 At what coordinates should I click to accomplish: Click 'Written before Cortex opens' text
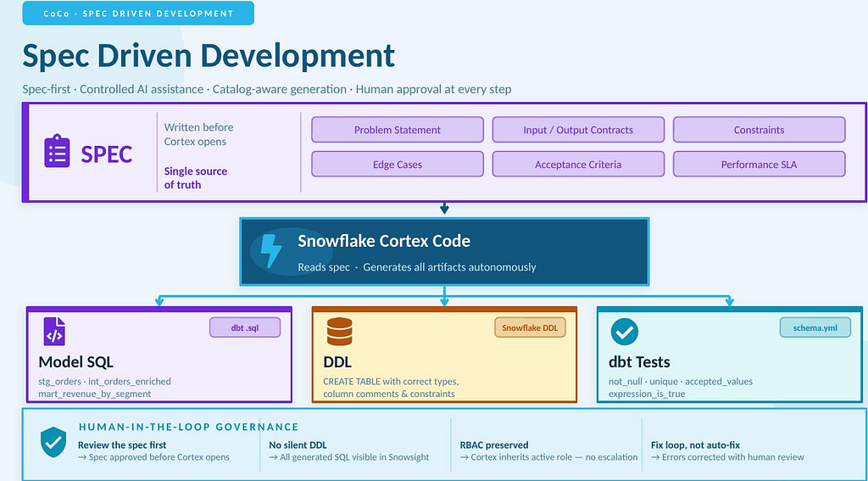tap(198, 134)
